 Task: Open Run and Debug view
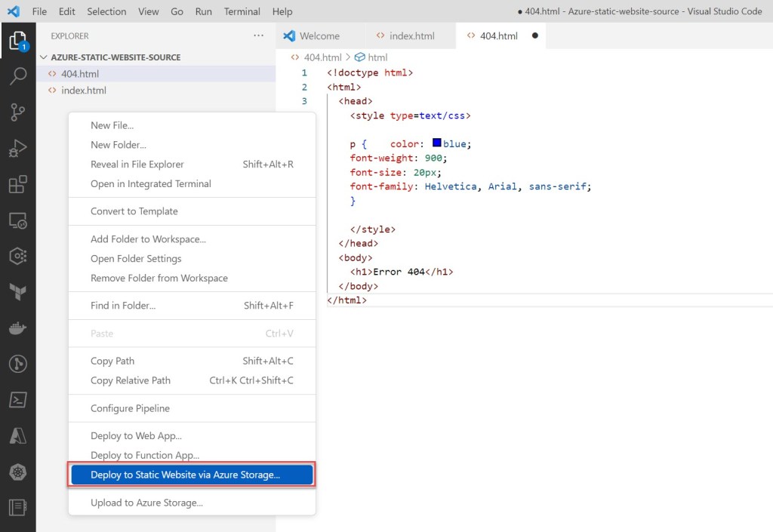pos(18,149)
